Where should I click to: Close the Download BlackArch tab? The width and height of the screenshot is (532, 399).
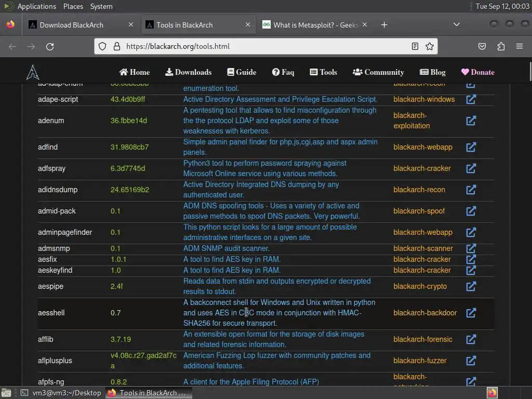pos(131,24)
